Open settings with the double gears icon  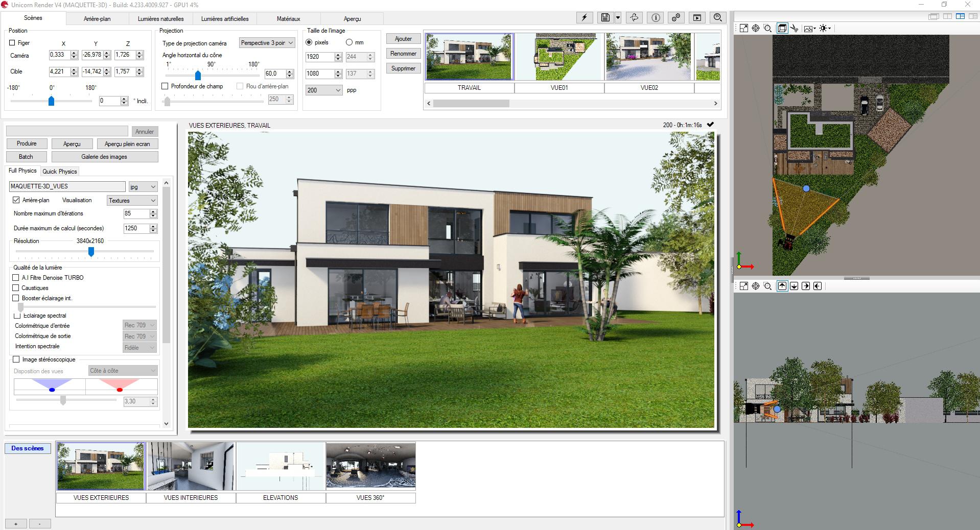[x=676, y=18]
